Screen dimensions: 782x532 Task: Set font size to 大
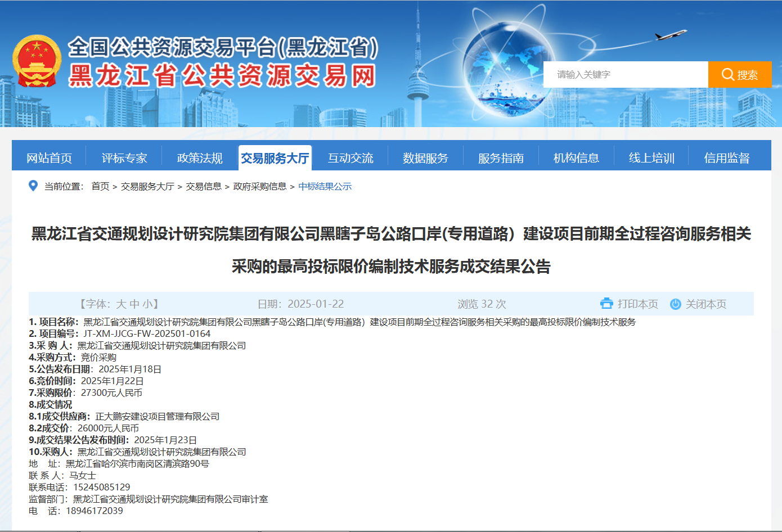[x=122, y=304]
